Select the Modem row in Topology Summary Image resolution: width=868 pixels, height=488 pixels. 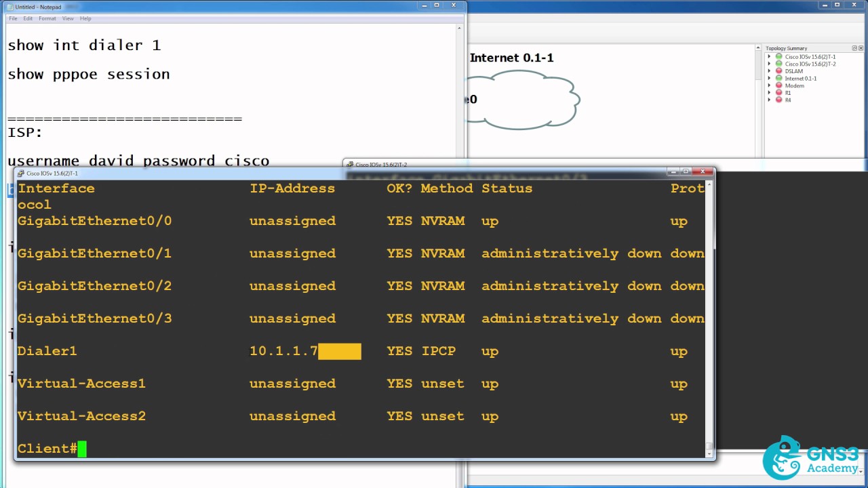click(x=794, y=85)
